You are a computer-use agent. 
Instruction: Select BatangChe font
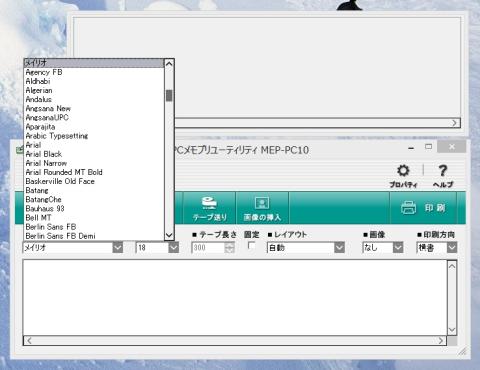[94, 199]
